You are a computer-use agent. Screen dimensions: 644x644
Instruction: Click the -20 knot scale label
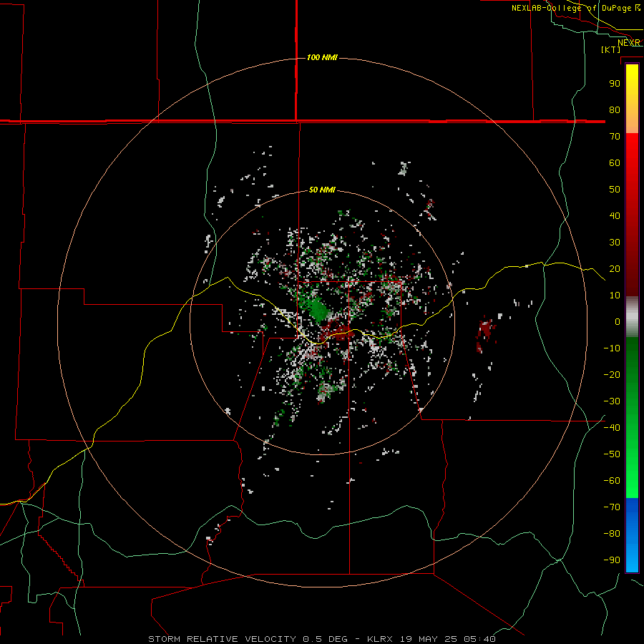[x=612, y=374]
